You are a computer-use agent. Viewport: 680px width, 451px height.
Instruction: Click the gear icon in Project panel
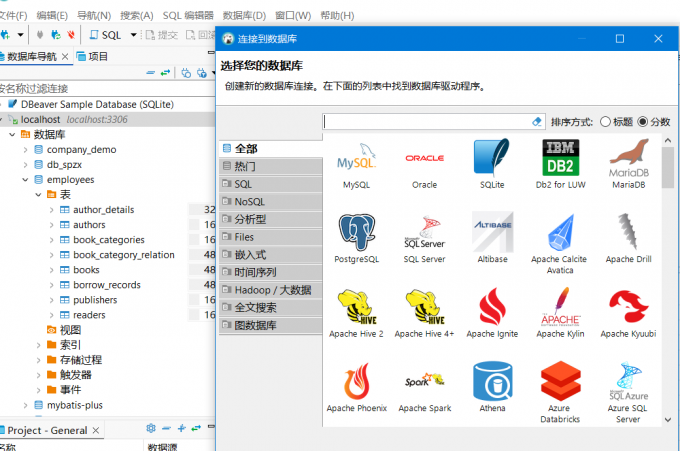coord(150,428)
